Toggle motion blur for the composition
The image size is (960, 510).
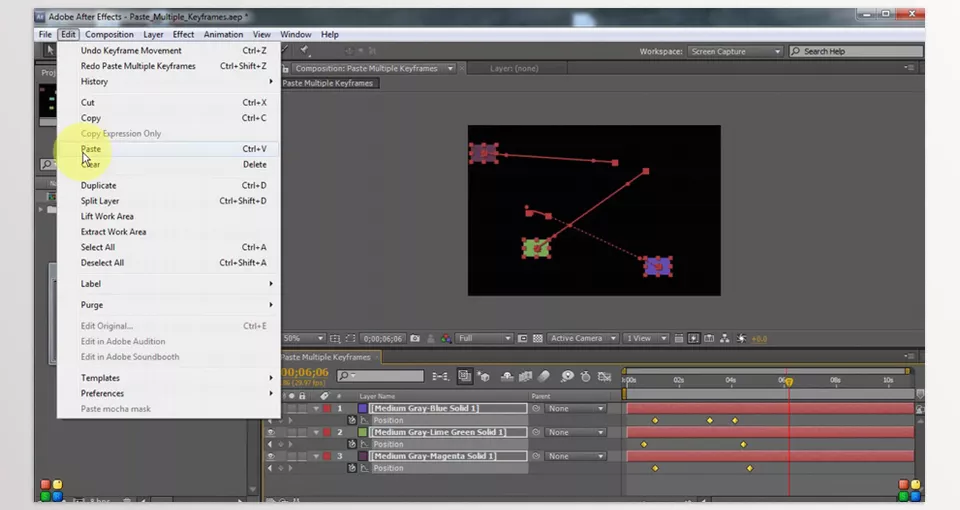(544, 377)
